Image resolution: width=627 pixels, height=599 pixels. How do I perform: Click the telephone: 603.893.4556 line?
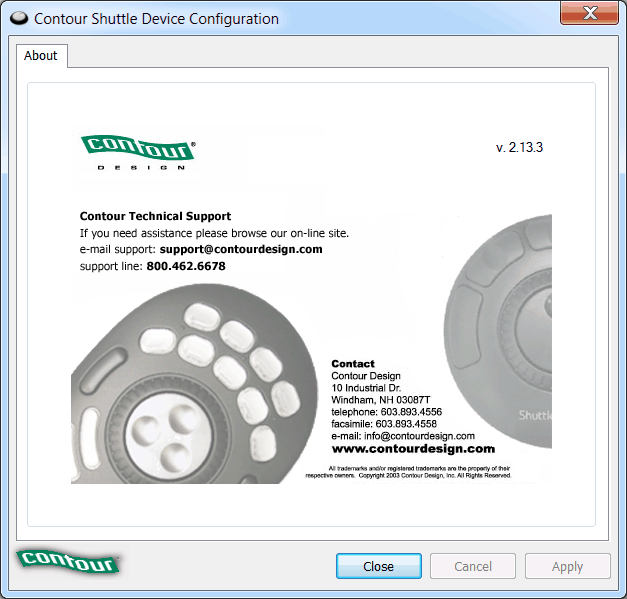coord(386,412)
